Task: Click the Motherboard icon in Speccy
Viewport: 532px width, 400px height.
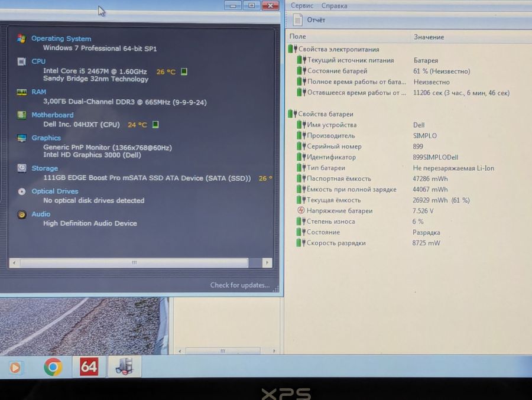Action: click(x=22, y=115)
